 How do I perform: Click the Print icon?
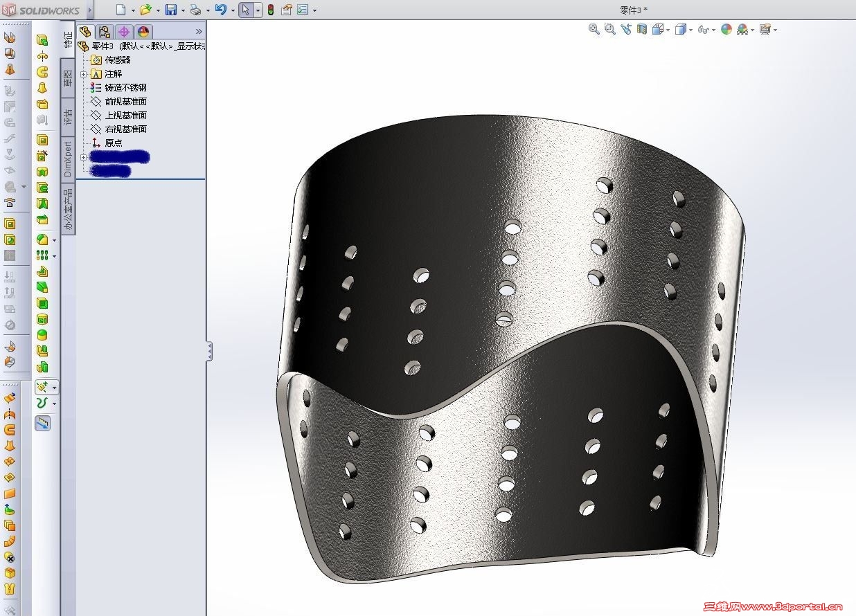pyautogui.click(x=196, y=10)
